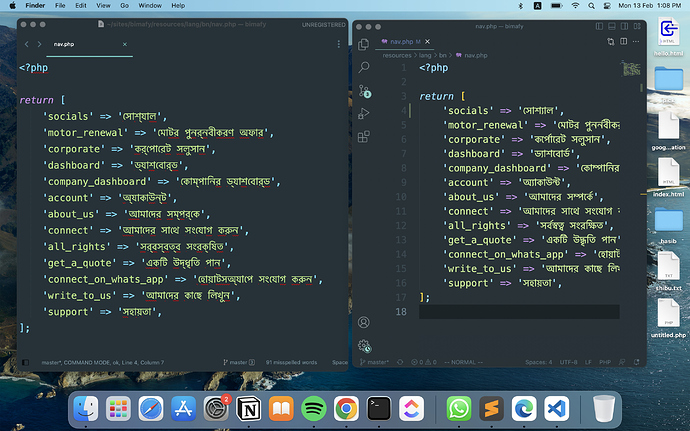Close the nav.php tab in VS Code
The image size is (690, 431).
pos(427,41)
